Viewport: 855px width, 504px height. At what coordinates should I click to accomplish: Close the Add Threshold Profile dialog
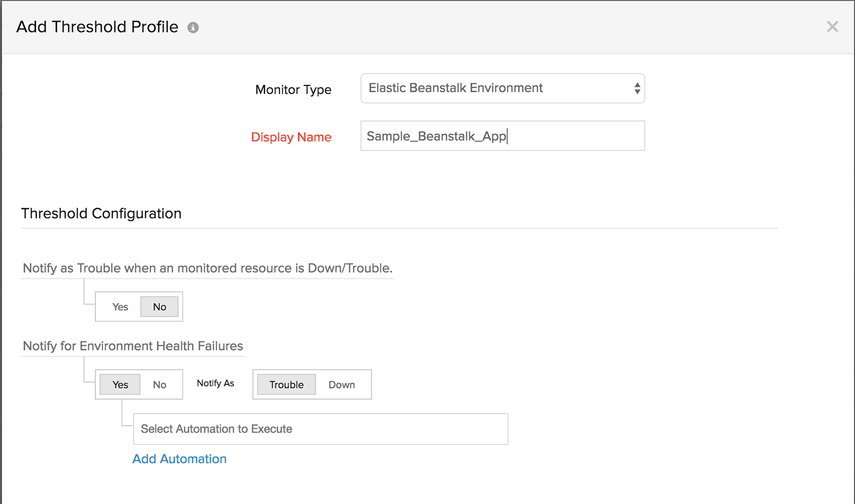coord(832,27)
